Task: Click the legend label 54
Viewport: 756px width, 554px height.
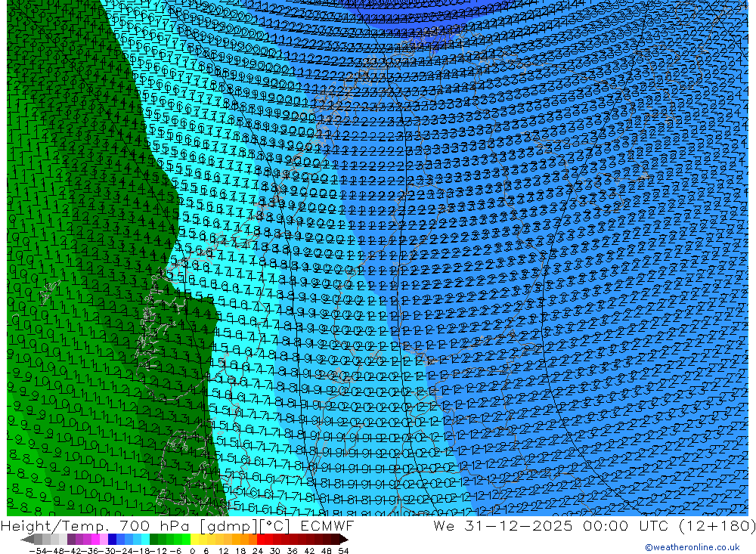Action: [x=343, y=551]
